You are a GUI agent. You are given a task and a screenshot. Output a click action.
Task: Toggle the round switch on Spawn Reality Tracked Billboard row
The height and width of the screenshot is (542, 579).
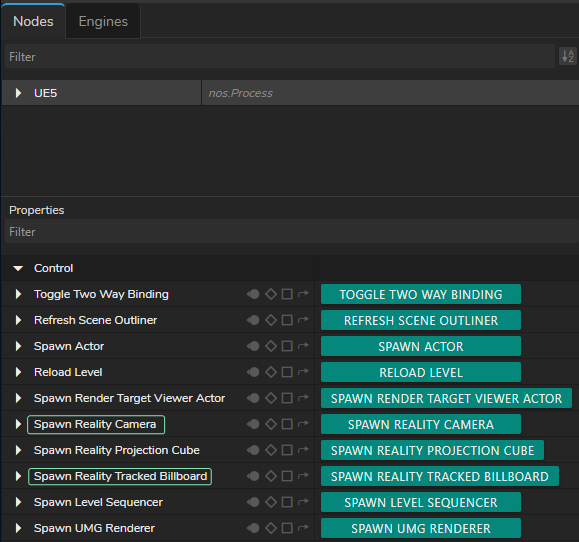(x=253, y=476)
